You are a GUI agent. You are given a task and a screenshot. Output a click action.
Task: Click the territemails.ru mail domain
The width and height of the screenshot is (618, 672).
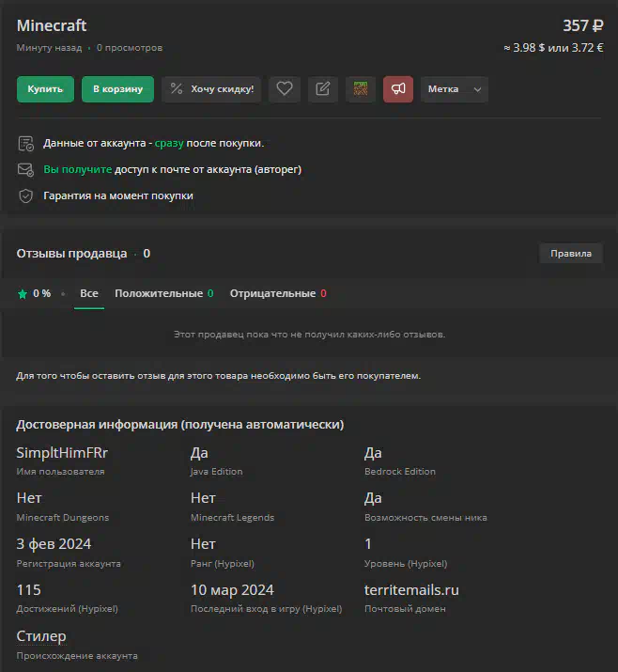[411, 590]
